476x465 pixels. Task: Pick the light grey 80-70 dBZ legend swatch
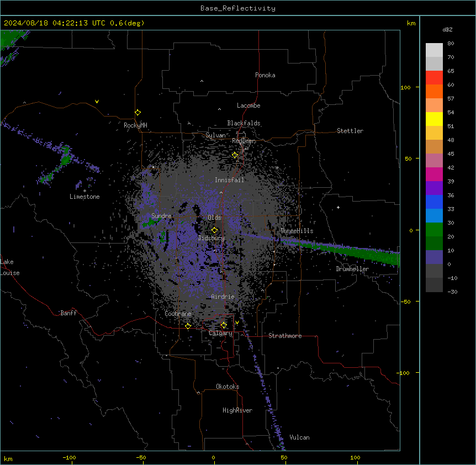[434, 50]
